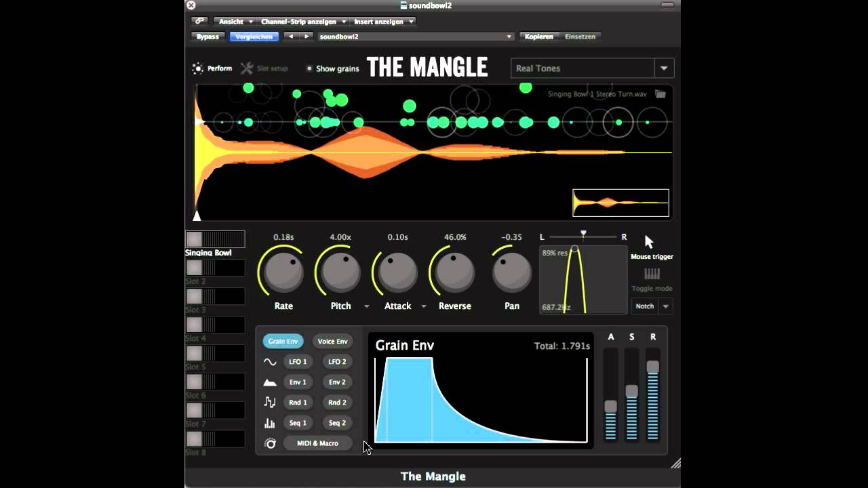Screen dimensions: 868x488
Task: Select the Singing Bowl sample slot
Action: (x=215, y=239)
